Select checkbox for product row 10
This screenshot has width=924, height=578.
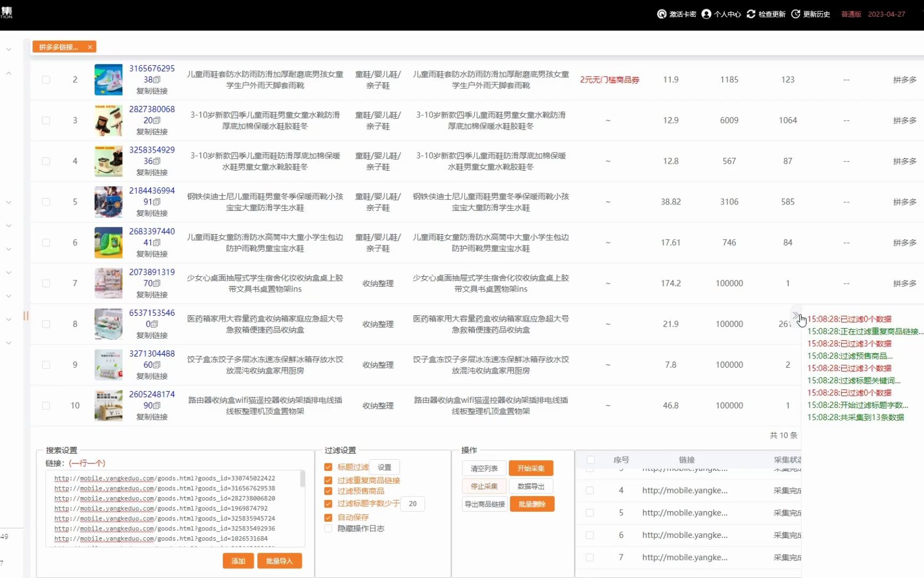point(46,405)
